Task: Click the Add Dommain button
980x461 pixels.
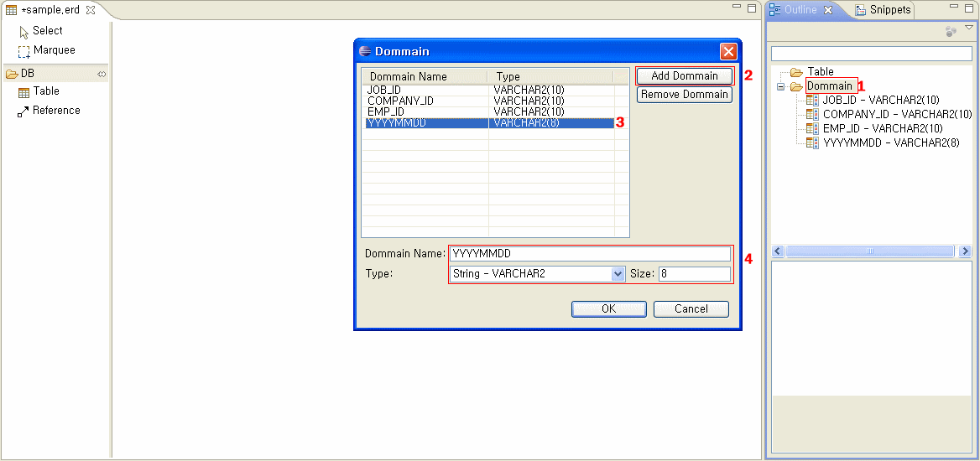Action: click(x=684, y=76)
